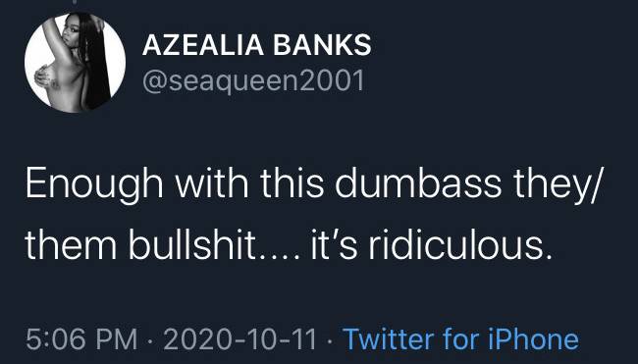Click the 5:06 PM timestamp
638x364 pixels.
click(81, 339)
